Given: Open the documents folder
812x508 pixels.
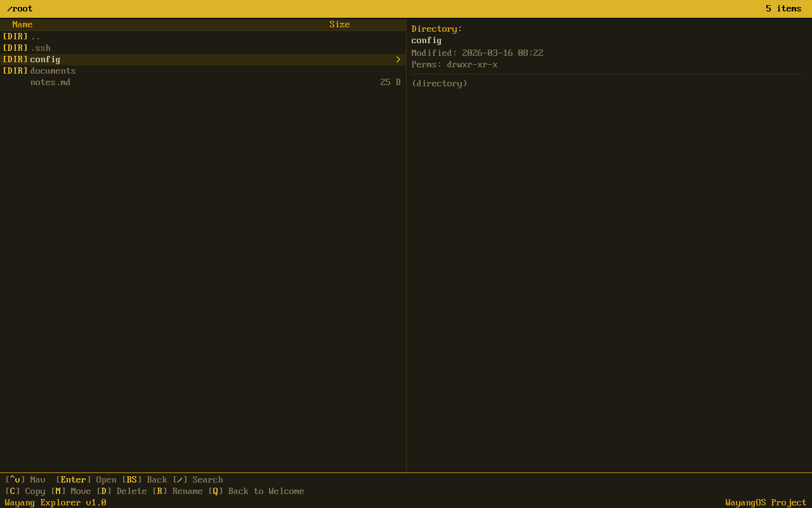Looking at the screenshot, I should 53,70.
